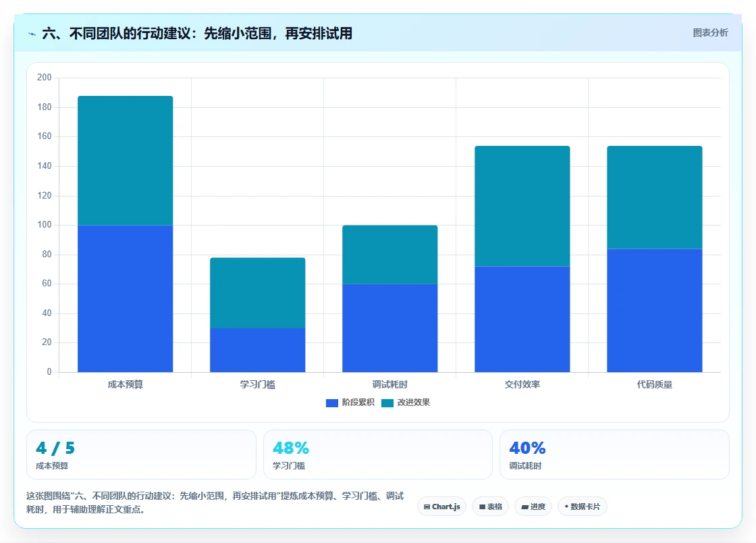756x543 pixels.
Task: Click the diamond icon in 数据卡片 chip
Action: tap(566, 507)
